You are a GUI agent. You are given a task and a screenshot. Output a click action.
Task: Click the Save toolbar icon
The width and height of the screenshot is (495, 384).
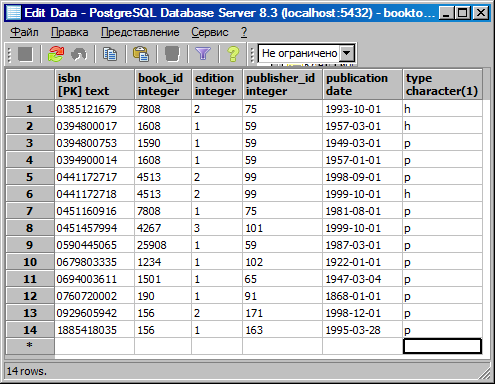[x=25, y=54]
